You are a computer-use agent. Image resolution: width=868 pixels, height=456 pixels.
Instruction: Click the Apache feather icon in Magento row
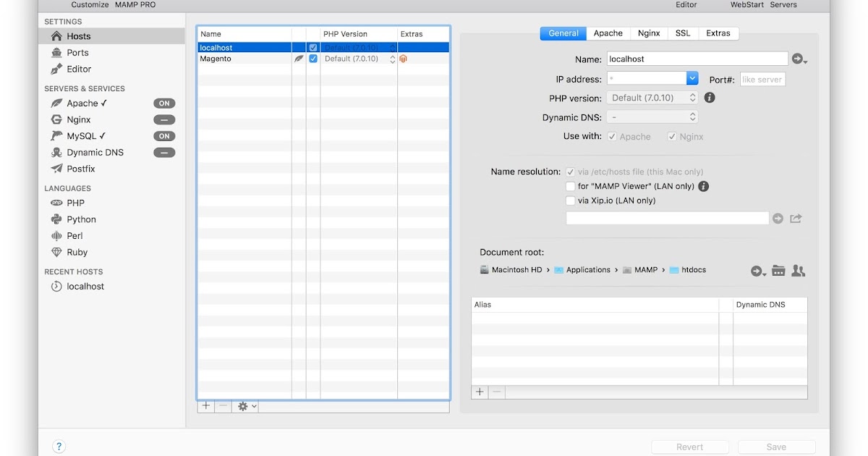(x=299, y=59)
